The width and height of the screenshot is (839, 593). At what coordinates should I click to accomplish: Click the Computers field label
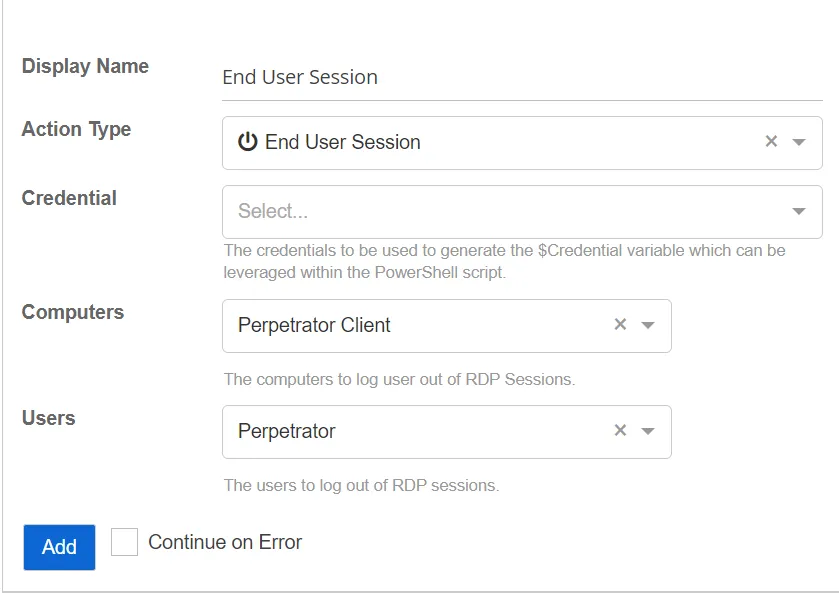click(x=73, y=313)
